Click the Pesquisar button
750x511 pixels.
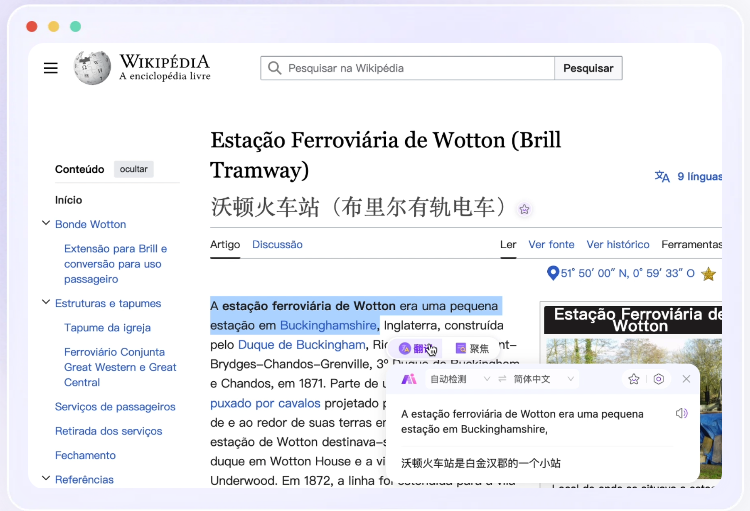pyautogui.click(x=588, y=68)
